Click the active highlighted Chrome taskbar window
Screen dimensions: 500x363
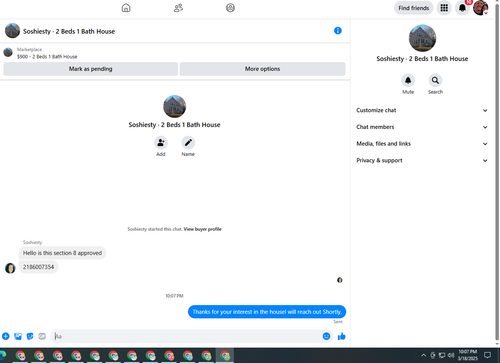click(x=225, y=355)
